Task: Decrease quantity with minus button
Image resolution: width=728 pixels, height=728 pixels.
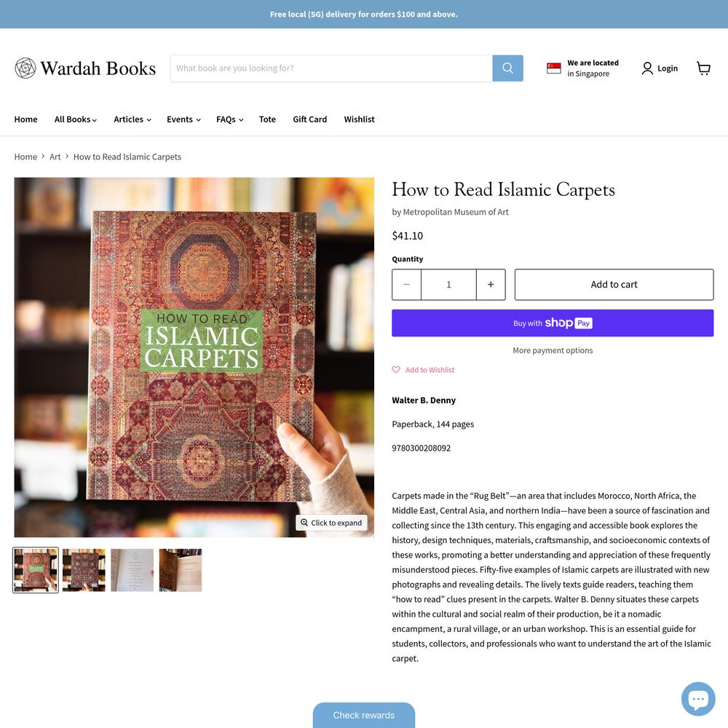Action: [406, 285]
